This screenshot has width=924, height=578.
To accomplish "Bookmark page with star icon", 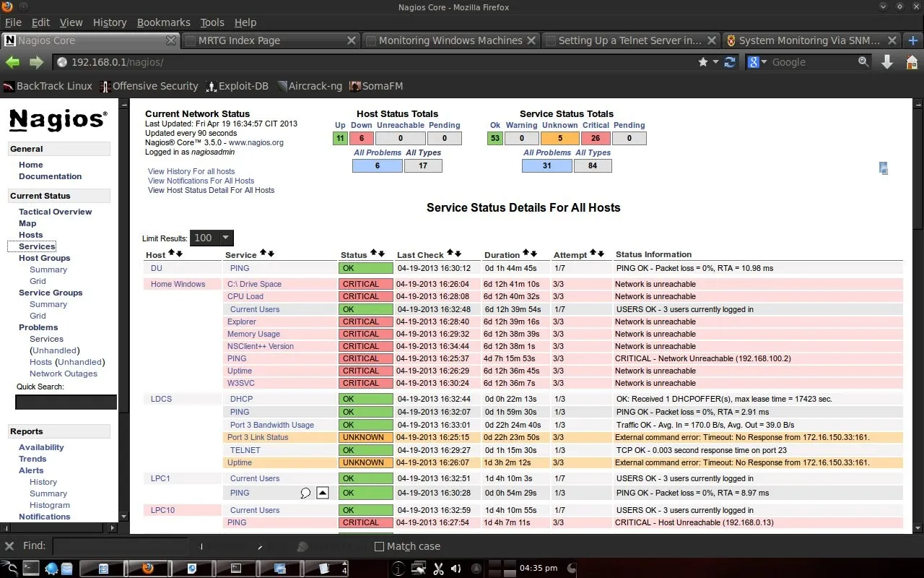I will click(x=703, y=62).
